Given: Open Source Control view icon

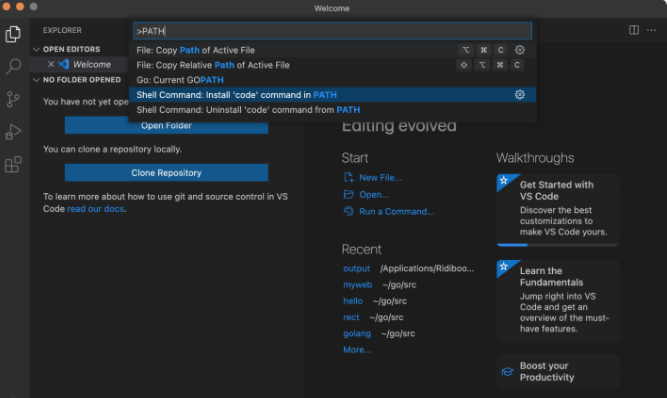Looking at the screenshot, I should pos(13,99).
